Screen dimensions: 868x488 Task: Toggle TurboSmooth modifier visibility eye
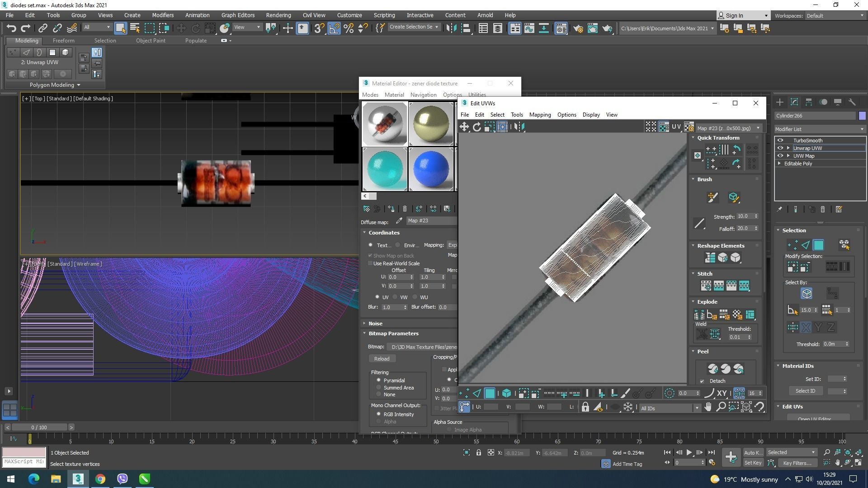click(780, 141)
